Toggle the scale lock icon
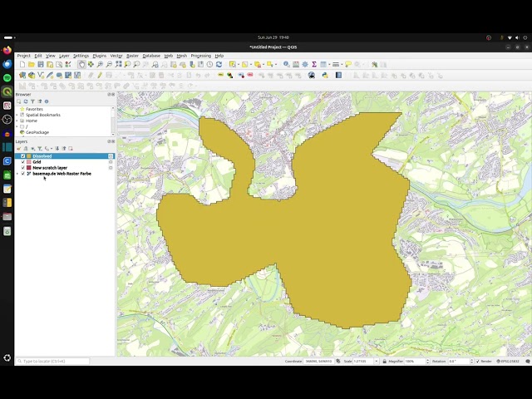Image resolution: width=532 pixels, height=399 pixels. (x=384, y=362)
